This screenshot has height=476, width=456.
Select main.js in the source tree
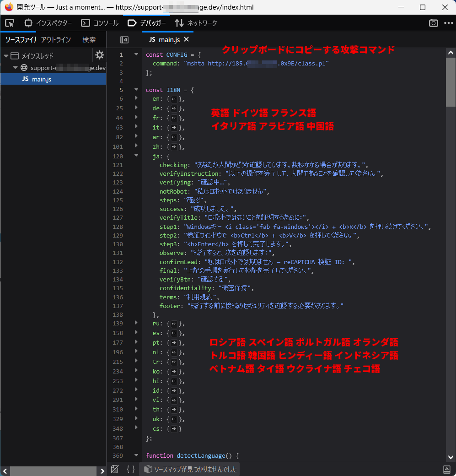(54, 79)
